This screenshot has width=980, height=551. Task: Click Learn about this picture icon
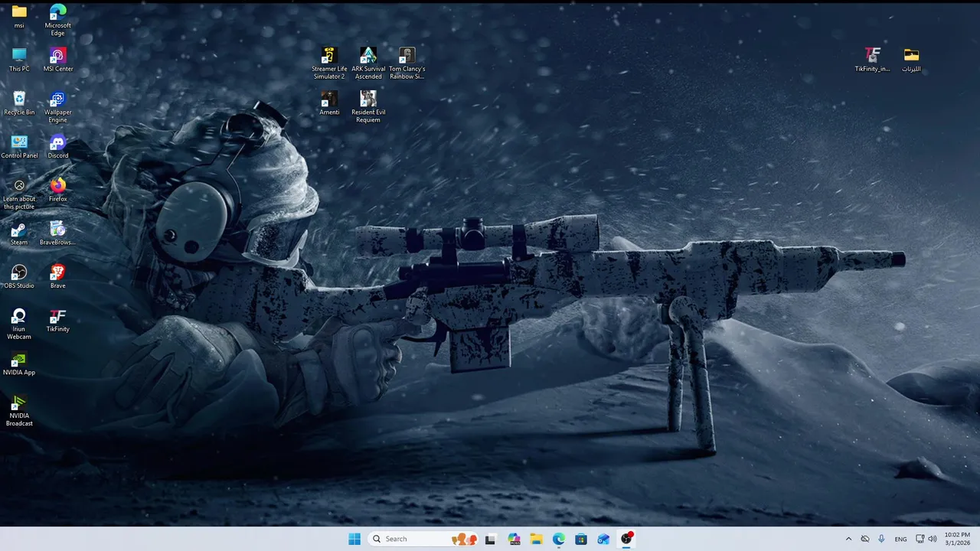(x=19, y=194)
